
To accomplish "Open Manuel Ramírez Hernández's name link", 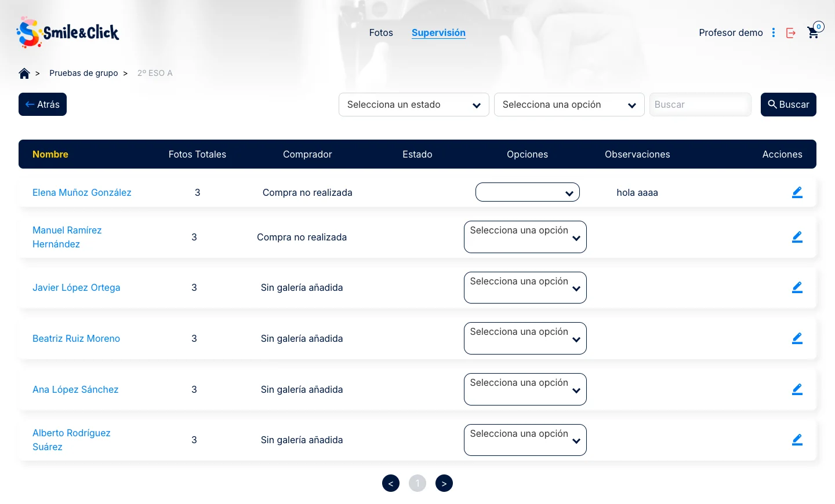I will coord(67,237).
